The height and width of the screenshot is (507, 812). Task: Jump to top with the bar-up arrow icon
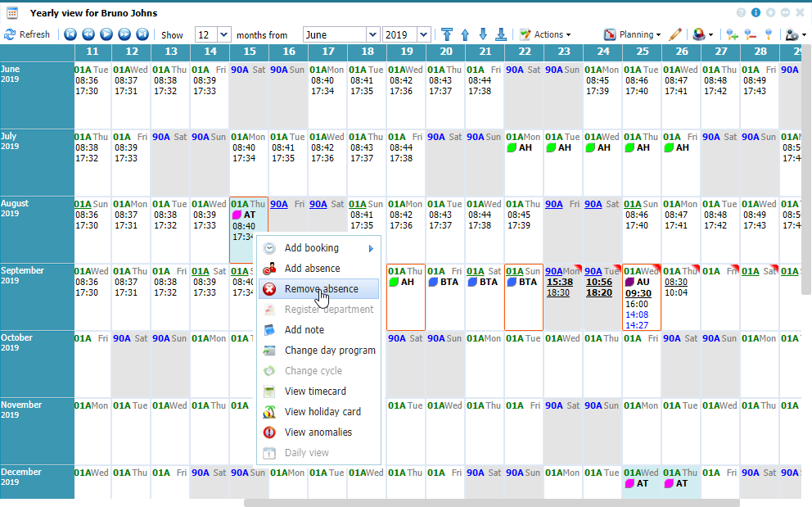[447, 34]
